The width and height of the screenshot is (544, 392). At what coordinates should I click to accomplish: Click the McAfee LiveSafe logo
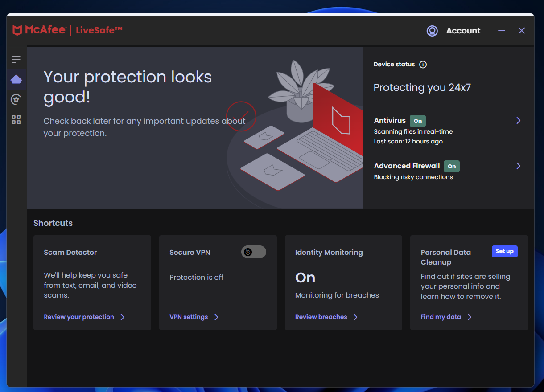coord(67,30)
